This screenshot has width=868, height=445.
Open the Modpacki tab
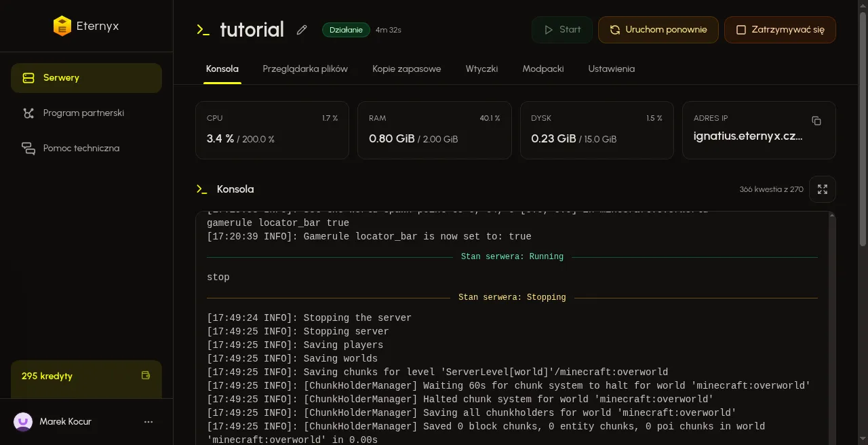tap(543, 69)
